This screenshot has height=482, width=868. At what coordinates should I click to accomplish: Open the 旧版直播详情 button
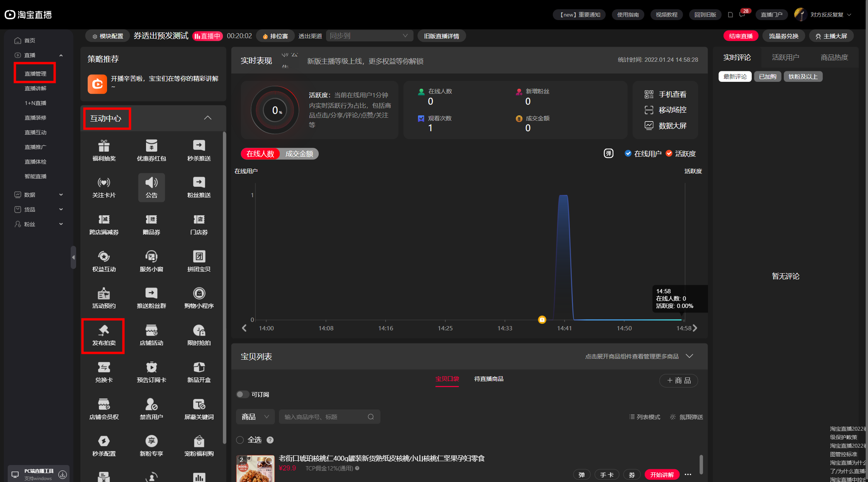(x=442, y=36)
